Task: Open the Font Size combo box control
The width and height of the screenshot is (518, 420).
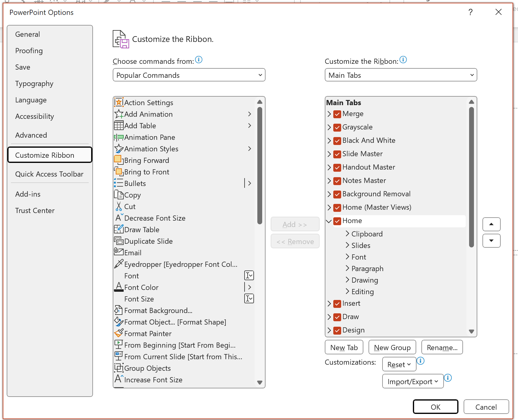Action: coord(249,299)
